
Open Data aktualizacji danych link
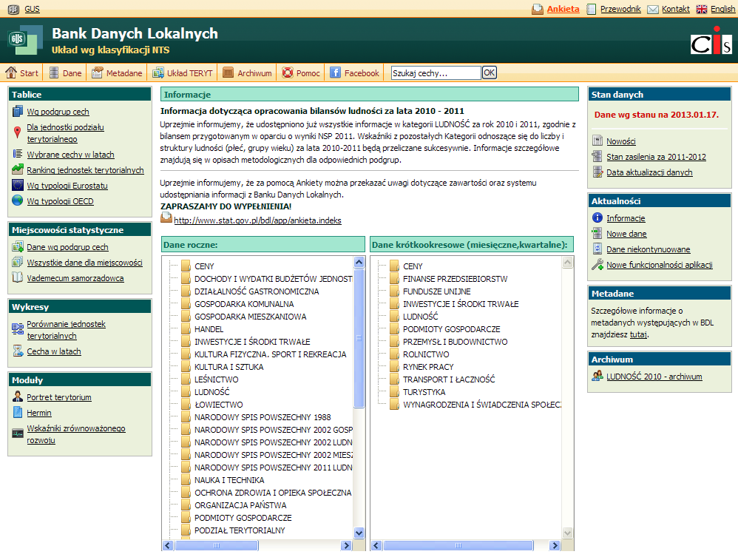[649, 172]
